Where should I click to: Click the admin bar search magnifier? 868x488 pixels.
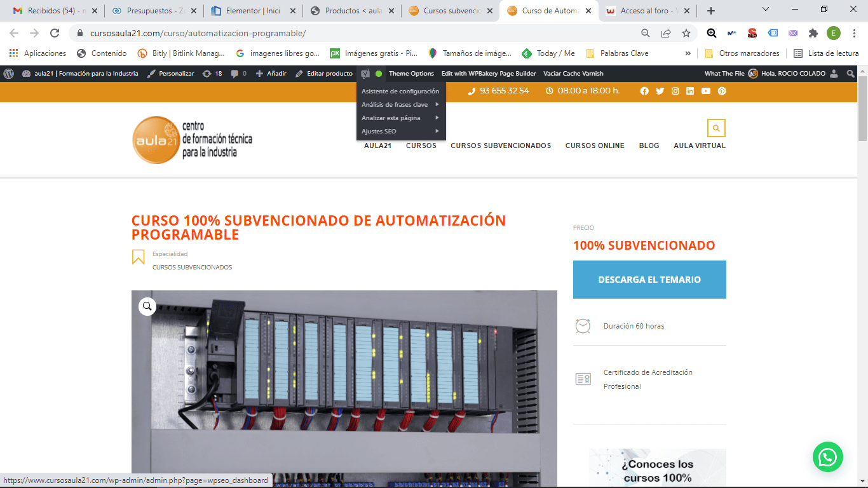tap(851, 74)
